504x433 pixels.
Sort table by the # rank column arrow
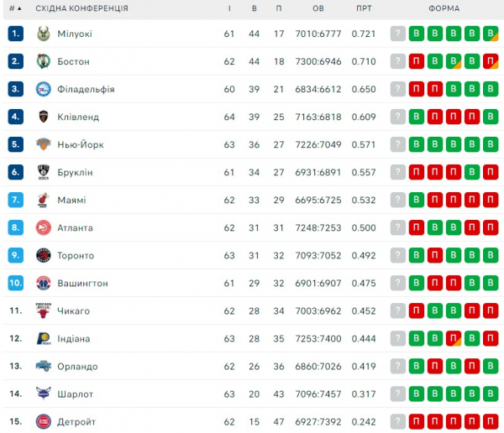point(18,8)
